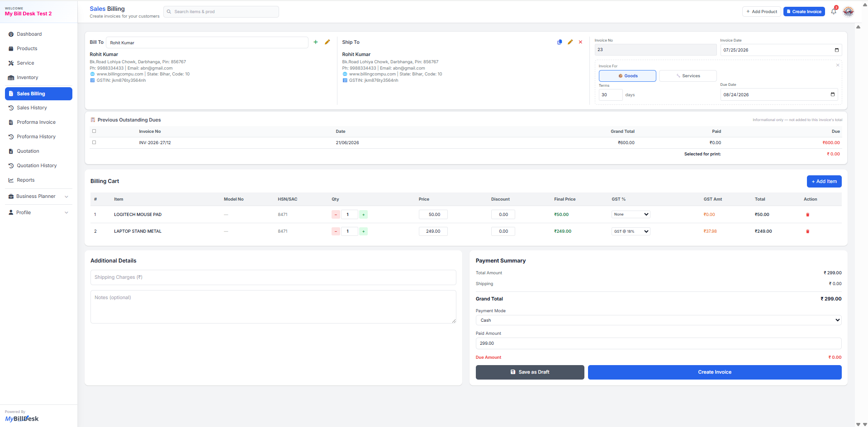Click the www.billingcompu.com link under Bill To
868x427 pixels.
point(120,74)
